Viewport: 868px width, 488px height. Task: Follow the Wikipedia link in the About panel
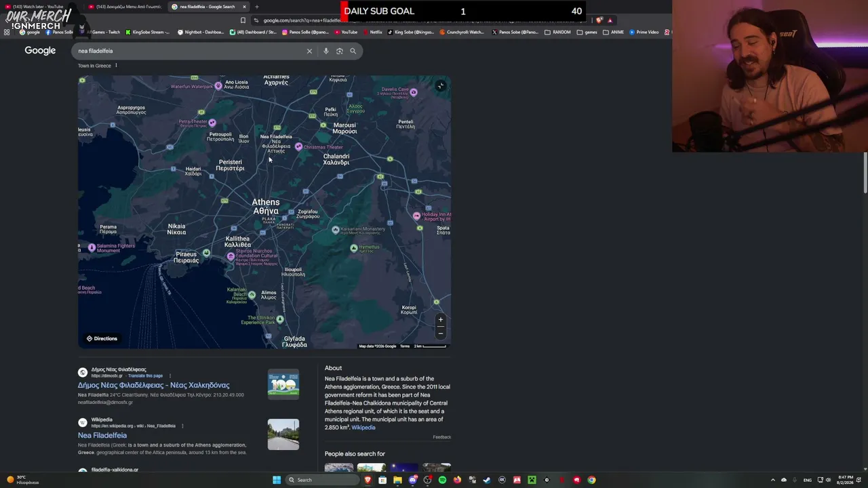pyautogui.click(x=363, y=428)
